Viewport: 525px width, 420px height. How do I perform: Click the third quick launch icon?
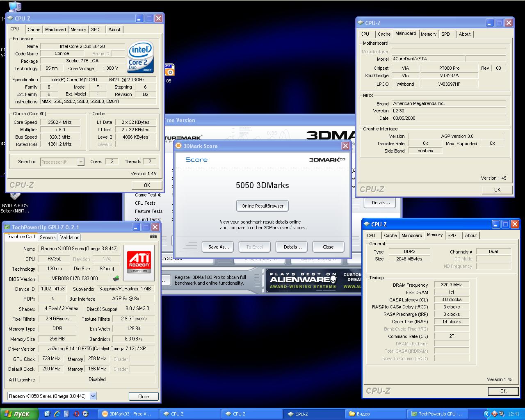click(x=67, y=414)
